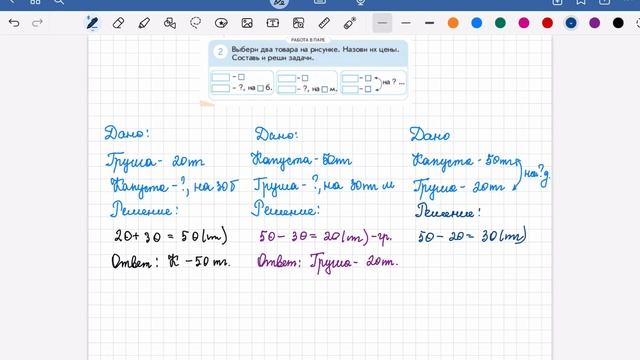This screenshot has height=360, width=640.
Task: Click the selected dark blue color
Action: [571, 23]
